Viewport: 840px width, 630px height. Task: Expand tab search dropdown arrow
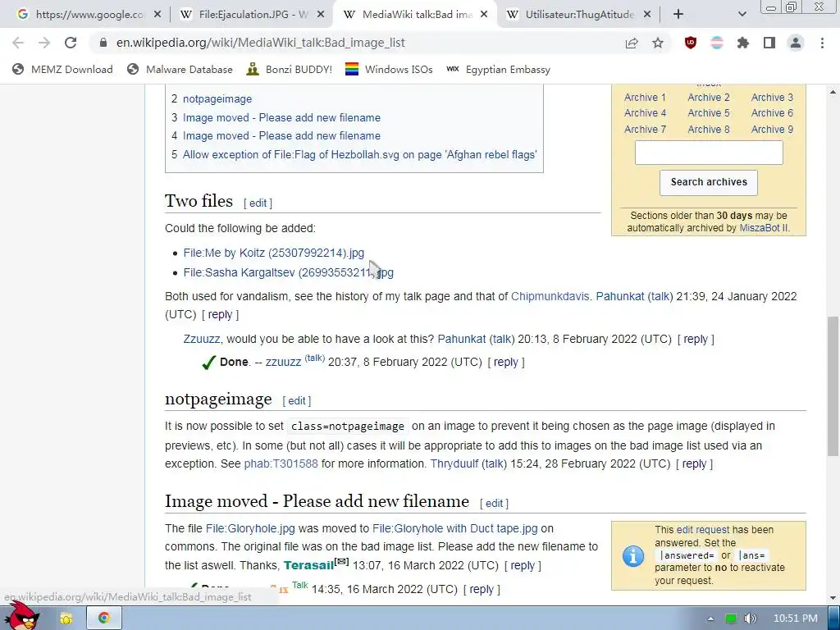tap(742, 15)
